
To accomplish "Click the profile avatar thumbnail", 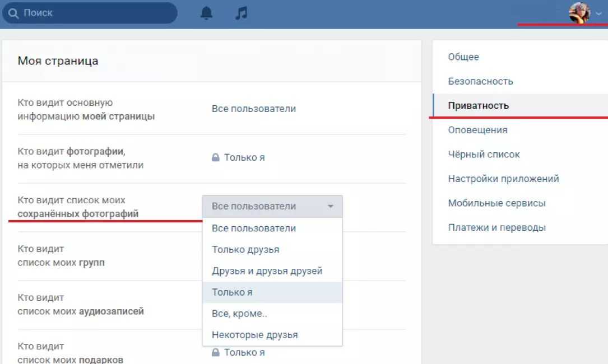I will (579, 12).
